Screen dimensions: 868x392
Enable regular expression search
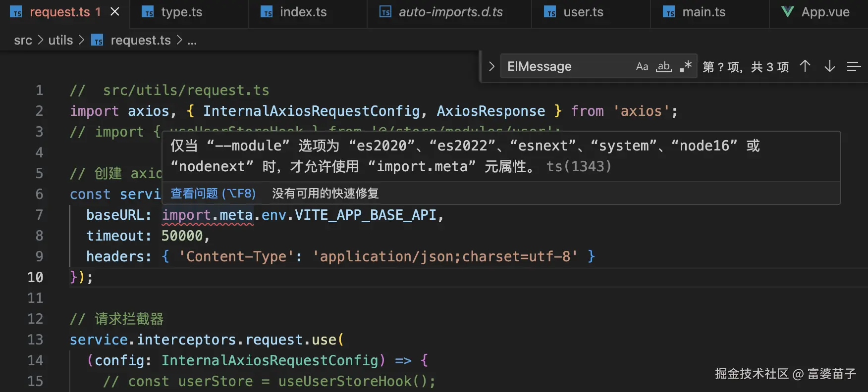pos(686,66)
